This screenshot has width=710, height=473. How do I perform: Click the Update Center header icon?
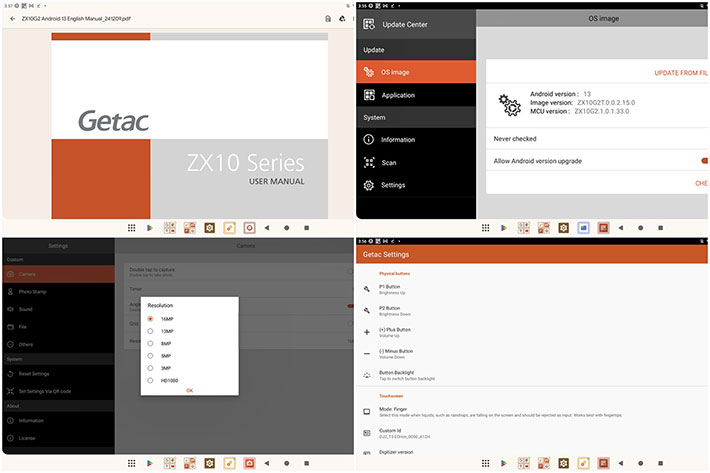[x=369, y=24]
